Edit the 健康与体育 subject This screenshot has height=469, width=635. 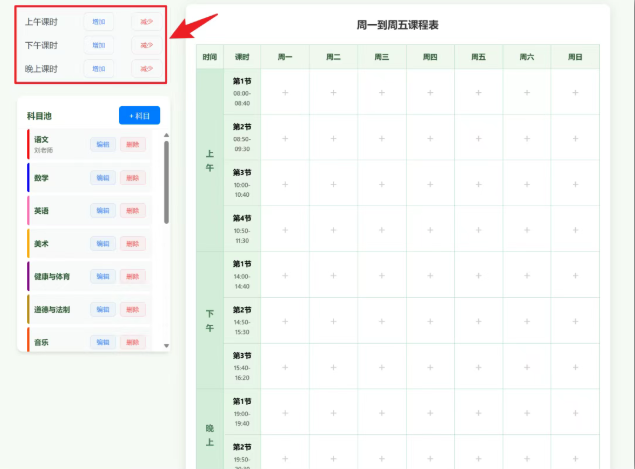(102, 277)
